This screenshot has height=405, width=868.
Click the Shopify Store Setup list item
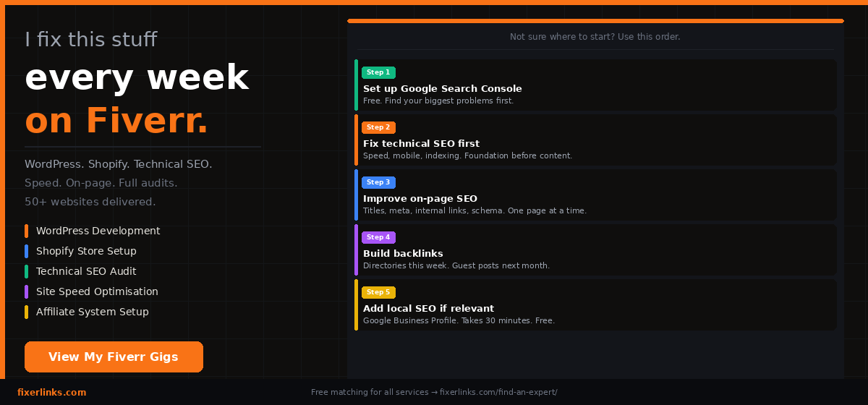pyautogui.click(x=86, y=251)
